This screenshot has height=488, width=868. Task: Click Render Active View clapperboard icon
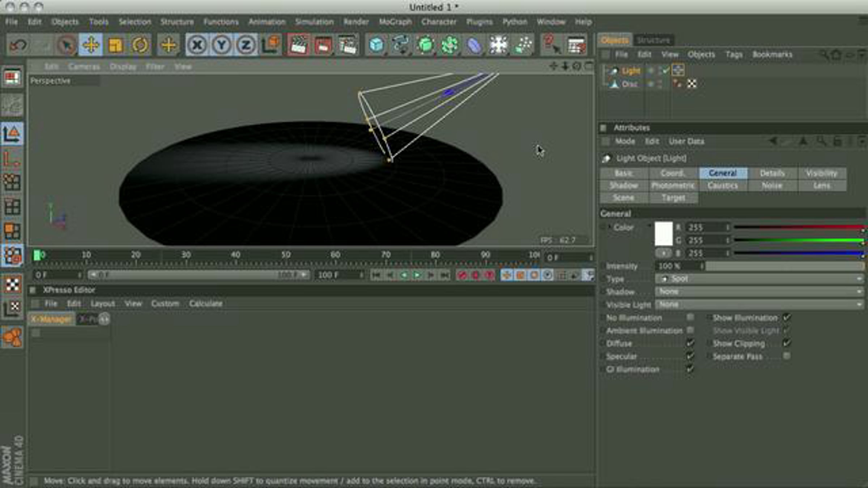[298, 45]
